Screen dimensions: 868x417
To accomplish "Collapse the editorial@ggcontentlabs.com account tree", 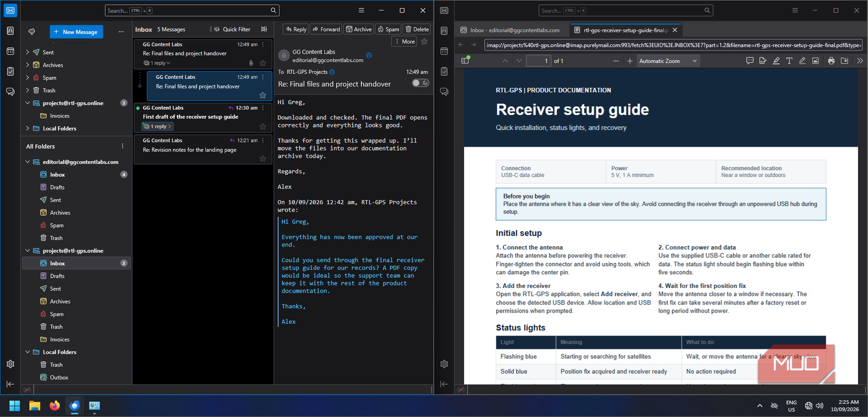I will pyautogui.click(x=28, y=162).
